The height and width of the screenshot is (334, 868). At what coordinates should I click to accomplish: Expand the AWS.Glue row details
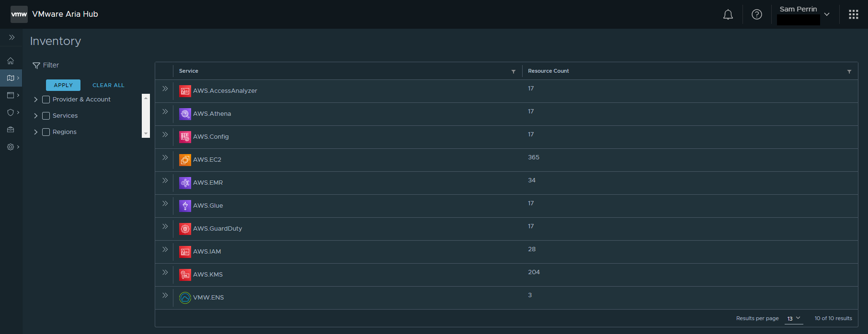(165, 203)
